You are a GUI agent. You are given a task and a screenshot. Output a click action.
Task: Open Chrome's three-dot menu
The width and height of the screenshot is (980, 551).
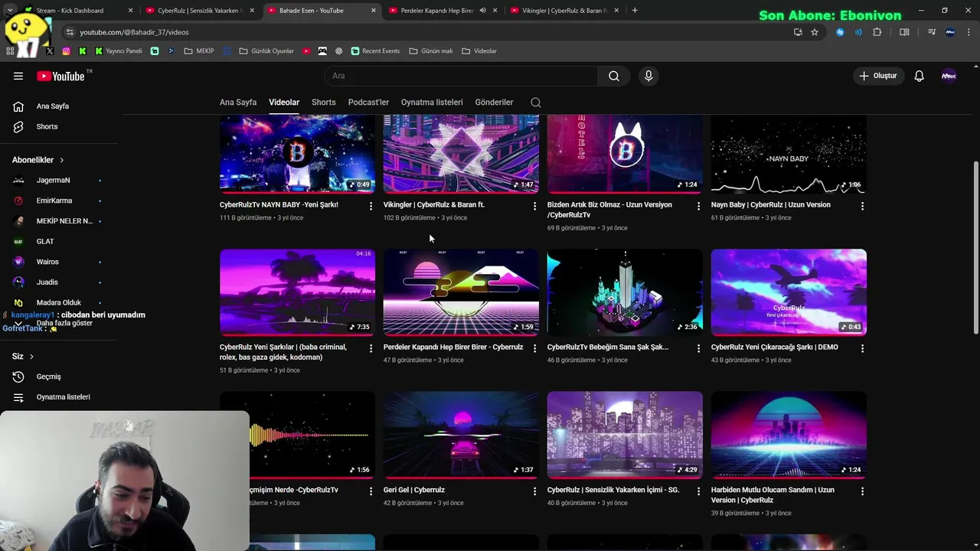[967, 32]
